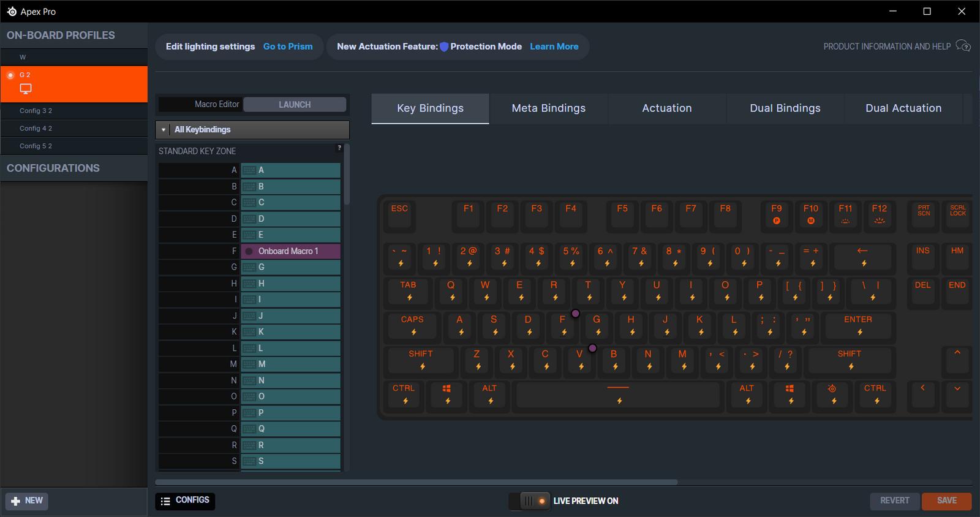
Task: Click the Learn More link
Action: (554, 47)
